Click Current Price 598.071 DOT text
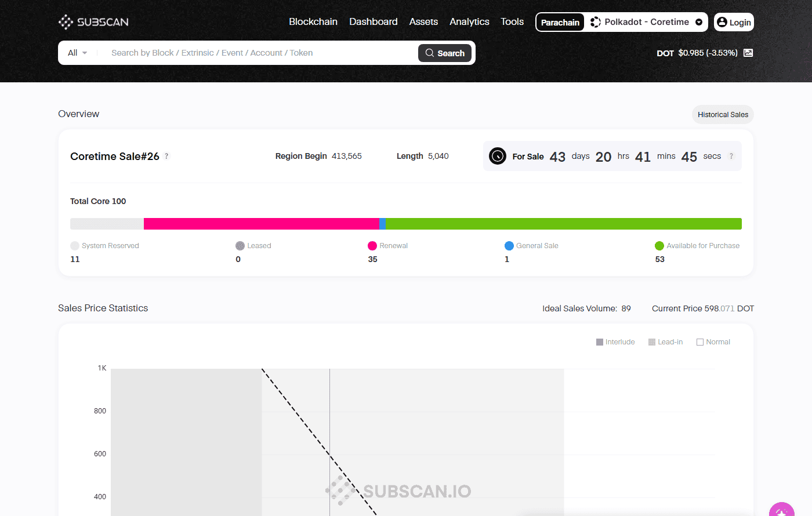The width and height of the screenshot is (812, 516). coord(703,308)
